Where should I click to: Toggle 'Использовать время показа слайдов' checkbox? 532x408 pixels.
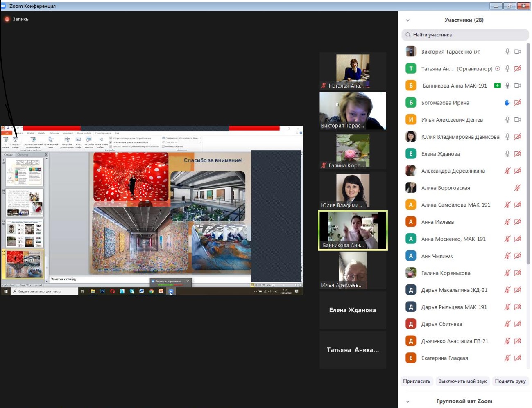110,142
